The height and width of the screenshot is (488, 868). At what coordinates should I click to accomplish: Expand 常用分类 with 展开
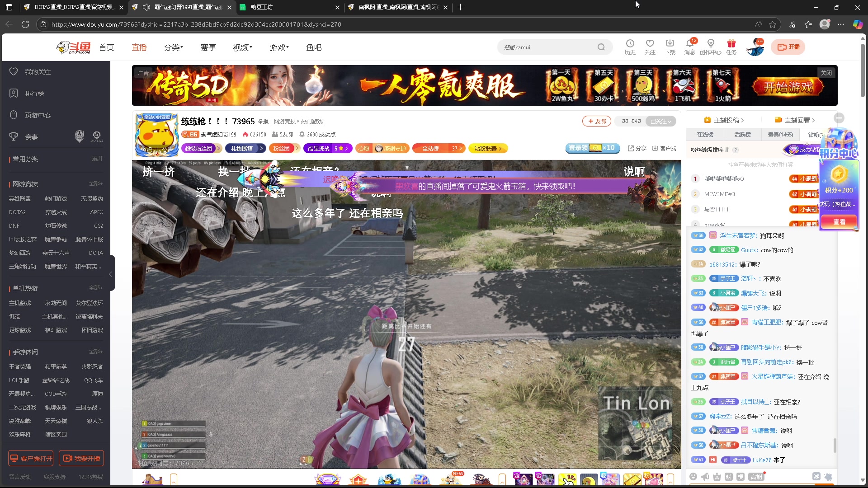click(x=97, y=159)
